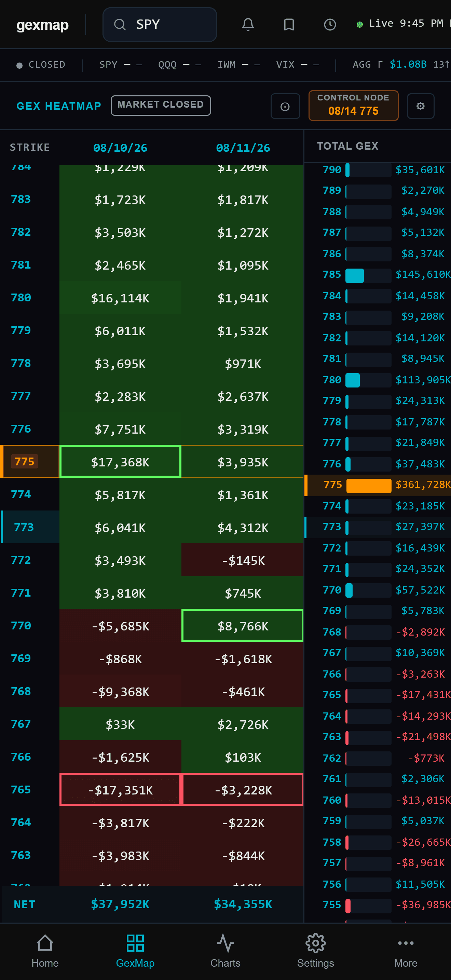451x980 pixels.
Task: Click the TOTAL GEX panel header
Action: point(347,146)
